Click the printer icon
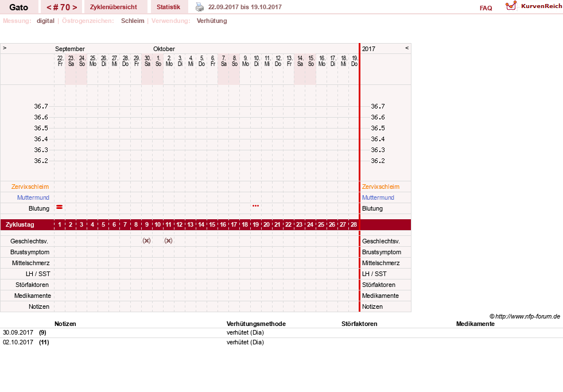Screen dimensions: 563x392 click(200, 7)
